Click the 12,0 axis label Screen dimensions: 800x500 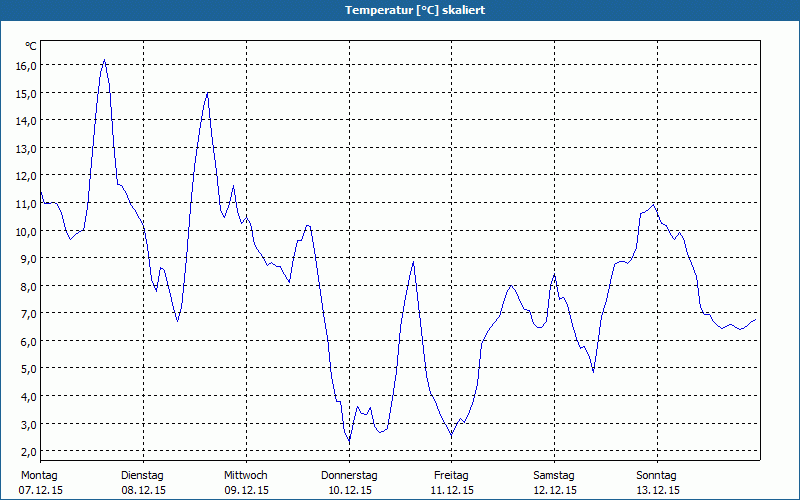26,176
